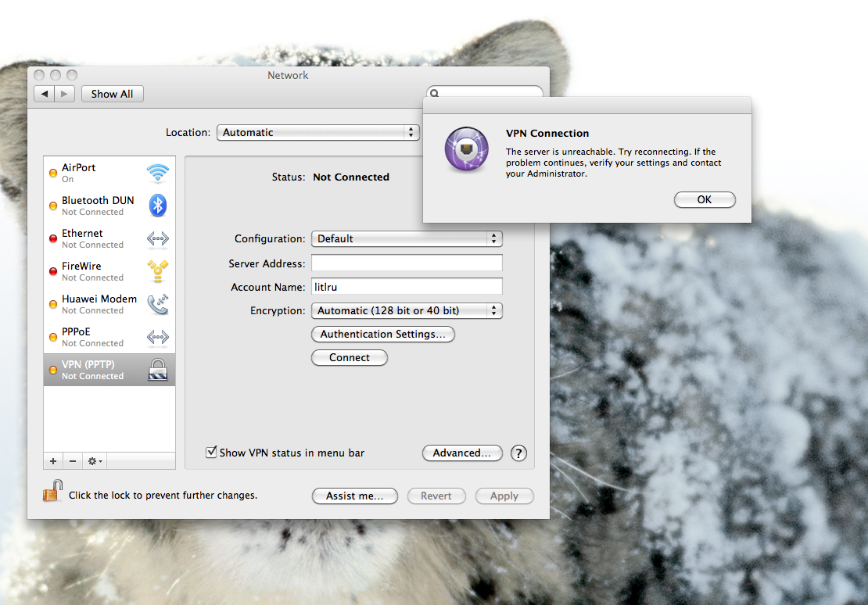Open Authentication Settings
Screen dimensions: 868x605
383,335
